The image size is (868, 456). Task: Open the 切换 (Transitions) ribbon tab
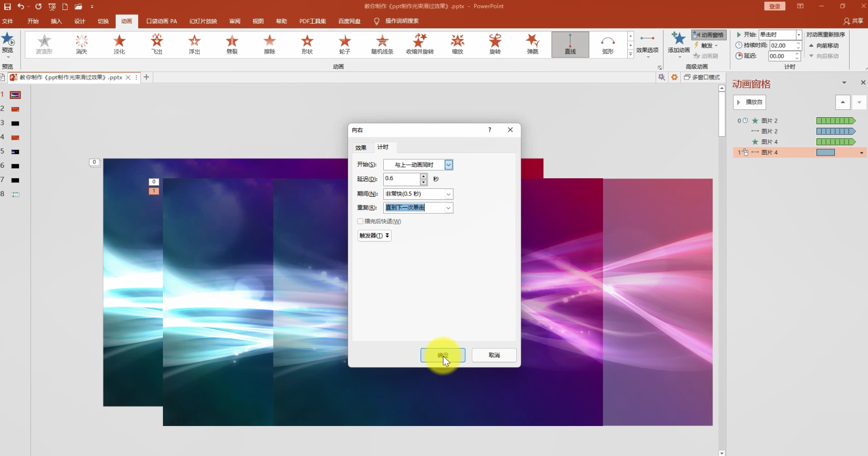point(103,21)
